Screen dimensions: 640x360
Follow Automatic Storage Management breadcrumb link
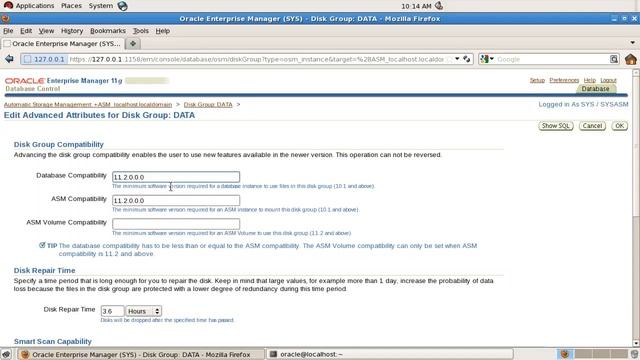pyautogui.click(x=88, y=104)
